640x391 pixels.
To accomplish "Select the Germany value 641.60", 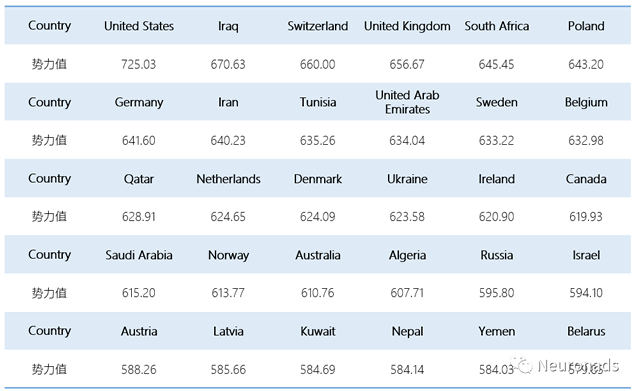I will coord(139,140).
